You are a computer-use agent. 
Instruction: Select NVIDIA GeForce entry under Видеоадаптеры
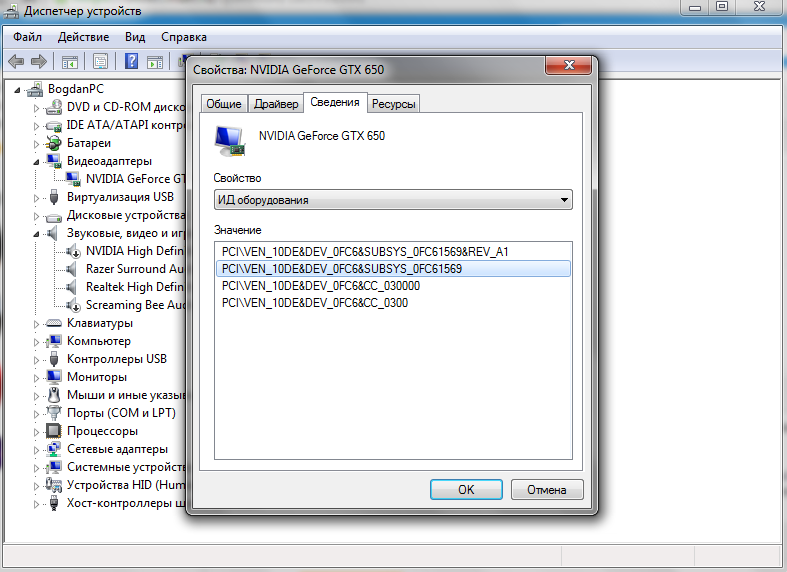tap(135, 179)
